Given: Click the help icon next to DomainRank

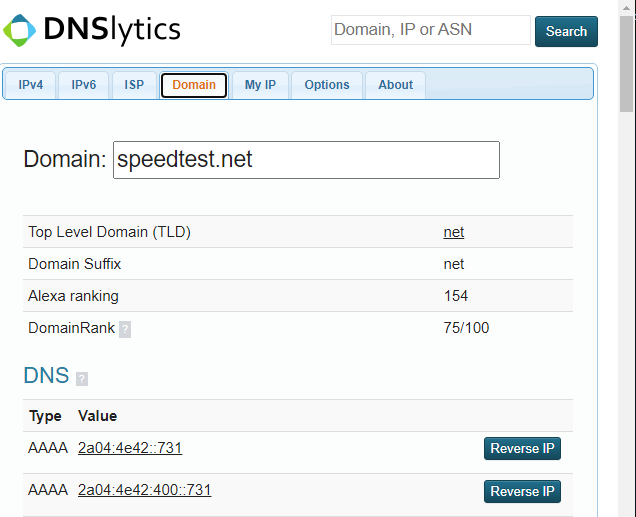Looking at the screenshot, I should [x=125, y=329].
